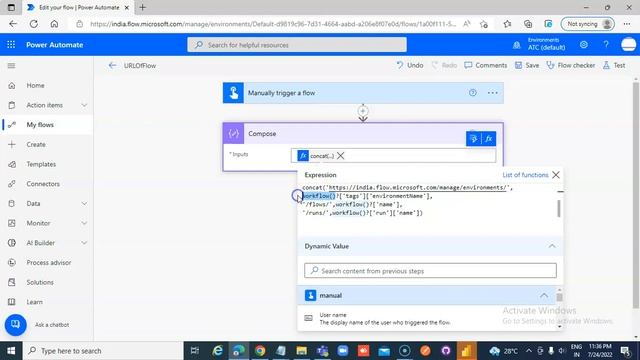Click the Compose action icon
Viewport: 640px width, 360px height.
coord(233,133)
